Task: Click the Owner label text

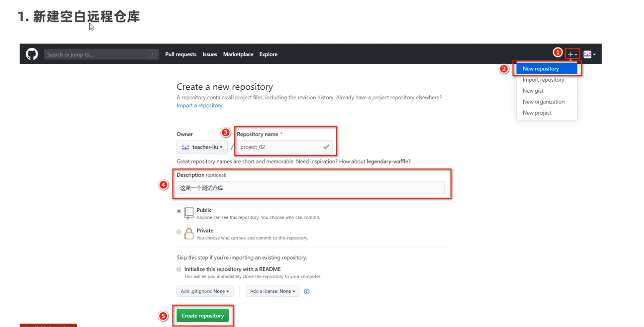Action: click(185, 134)
